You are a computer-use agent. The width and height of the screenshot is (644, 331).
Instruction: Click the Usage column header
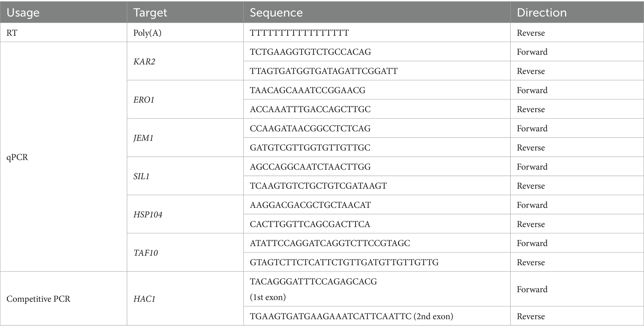(64, 12)
